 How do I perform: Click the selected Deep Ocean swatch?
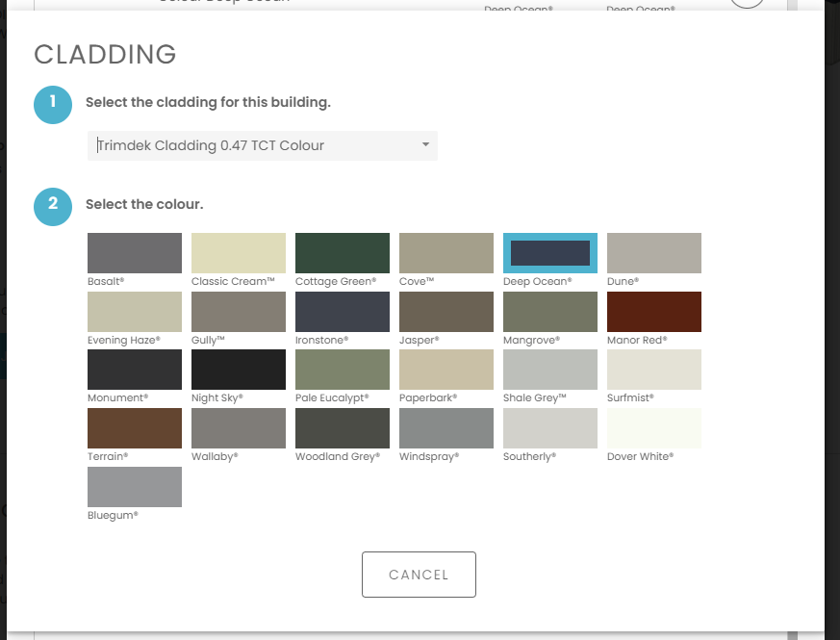(550, 253)
